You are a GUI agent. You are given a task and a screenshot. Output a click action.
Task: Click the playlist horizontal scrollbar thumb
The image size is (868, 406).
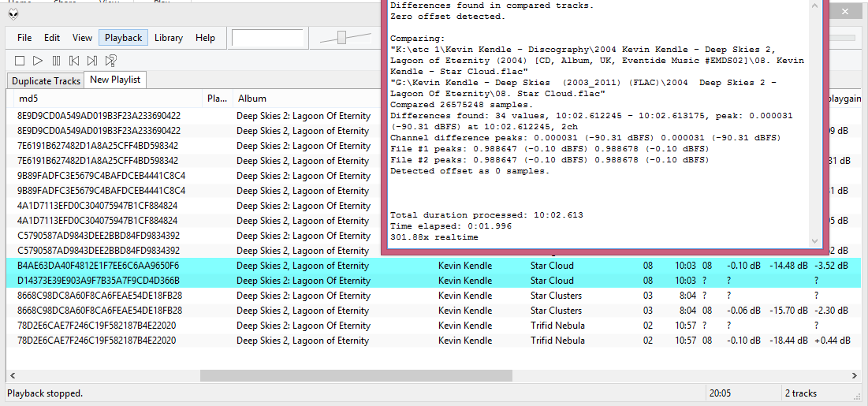[356, 375]
